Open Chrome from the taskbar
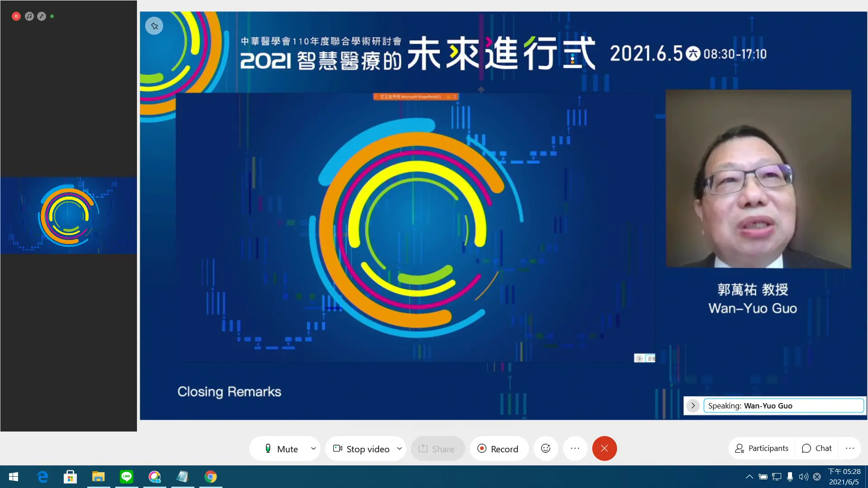Image resolution: width=868 pixels, height=488 pixels. click(x=211, y=476)
